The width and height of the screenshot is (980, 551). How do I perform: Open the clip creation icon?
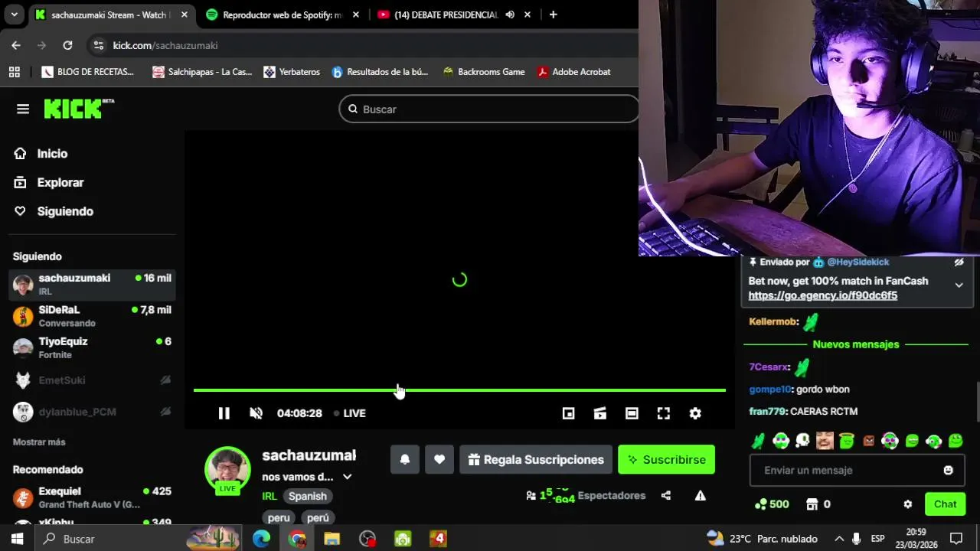tap(600, 413)
